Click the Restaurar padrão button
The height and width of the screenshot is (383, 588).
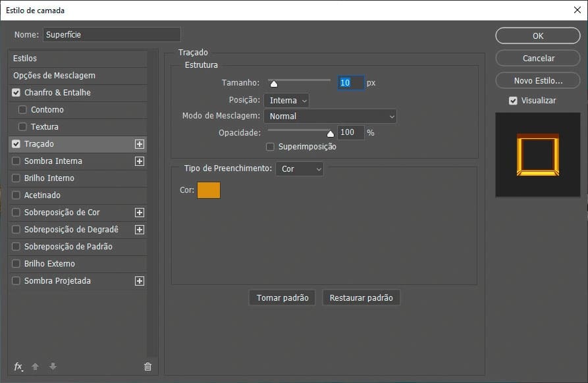coord(361,298)
